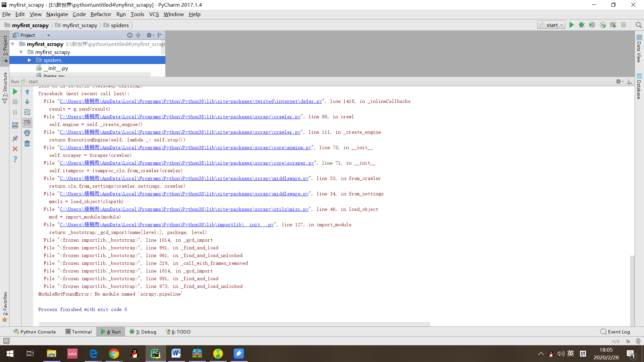The image size is (644, 362).
Task: Jump up the stack trace with the up arrow
Action: [27, 92]
